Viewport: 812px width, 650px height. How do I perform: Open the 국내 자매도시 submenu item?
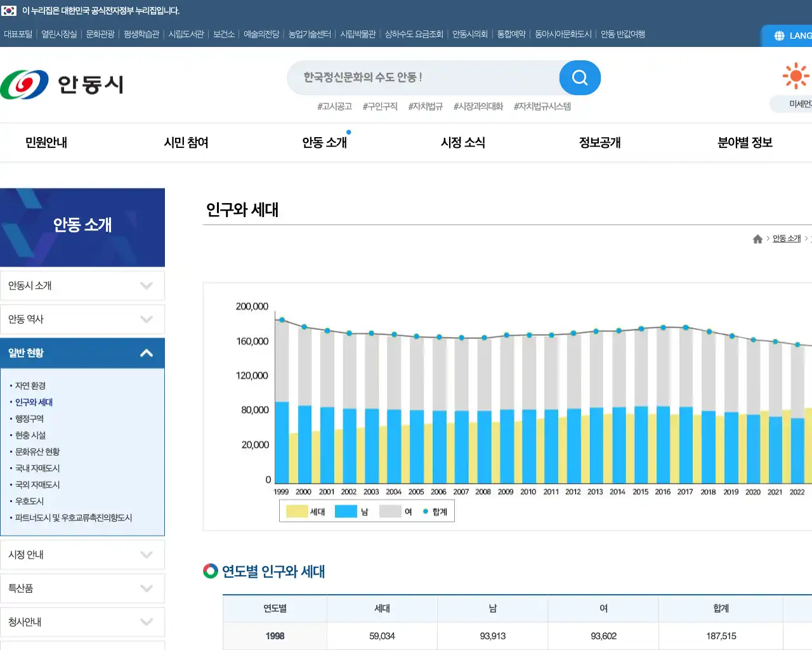click(37, 468)
